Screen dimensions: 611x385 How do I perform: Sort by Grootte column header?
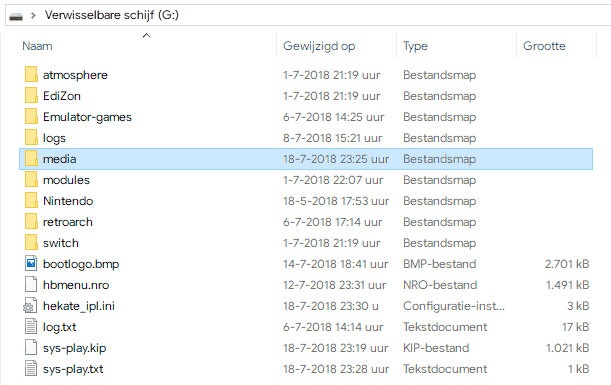pos(544,46)
